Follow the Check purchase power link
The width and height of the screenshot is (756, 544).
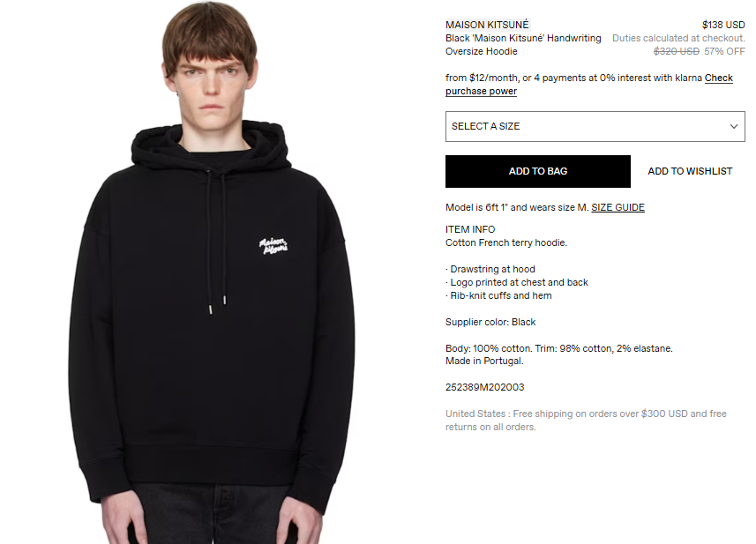[x=589, y=85]
